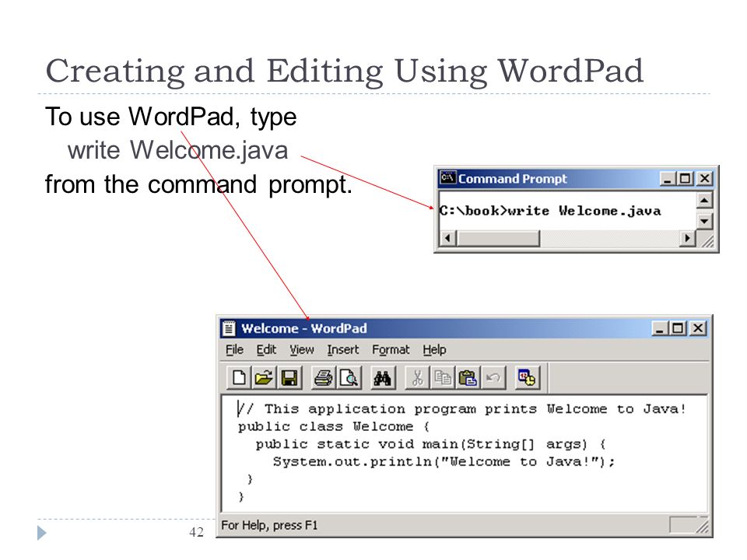747x560 pixels.
Task: Click the Date/Time insert icon
Action: pos(528,378)
